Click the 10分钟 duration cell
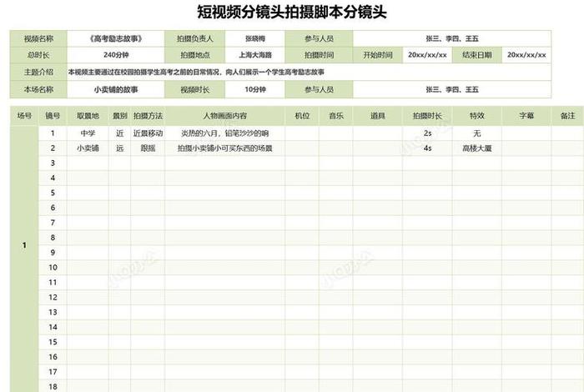The height and width of the screenshot is (392, 584). (x=255, y=90)
